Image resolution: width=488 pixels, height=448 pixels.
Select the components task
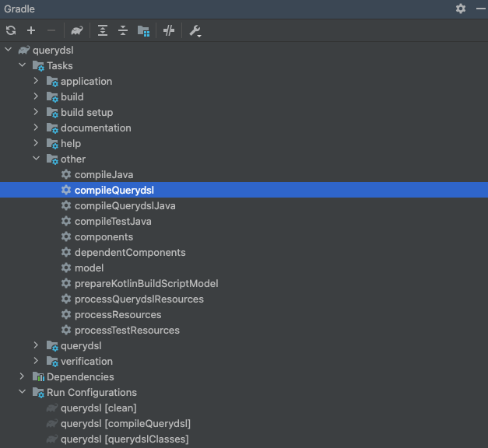(x=104, y=236)
